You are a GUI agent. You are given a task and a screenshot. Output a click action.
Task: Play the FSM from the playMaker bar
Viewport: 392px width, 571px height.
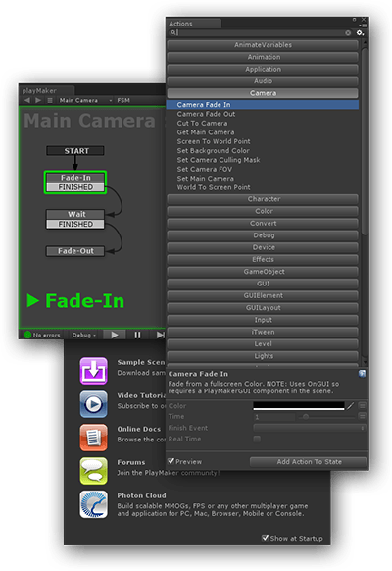(115, 335)
